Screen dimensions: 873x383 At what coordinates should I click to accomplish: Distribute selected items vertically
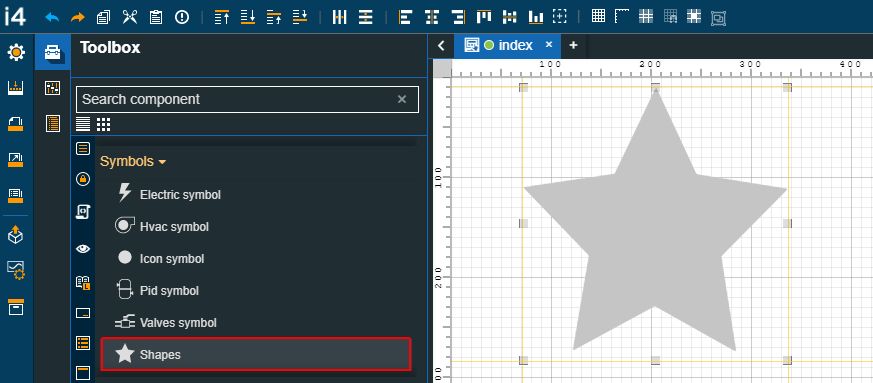[365, 17]
